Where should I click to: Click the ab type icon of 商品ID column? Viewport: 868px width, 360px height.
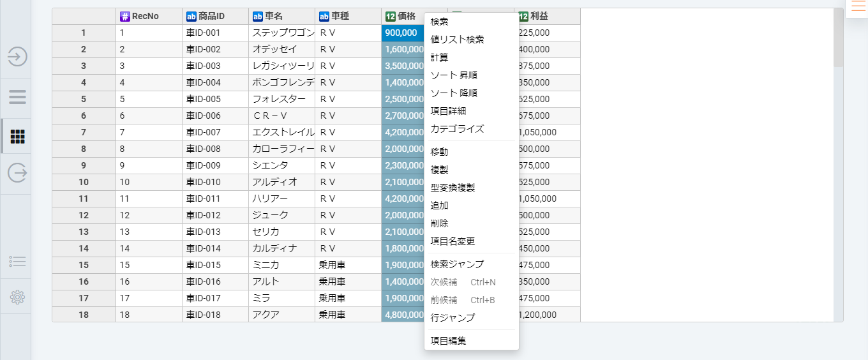pos(191,17)
